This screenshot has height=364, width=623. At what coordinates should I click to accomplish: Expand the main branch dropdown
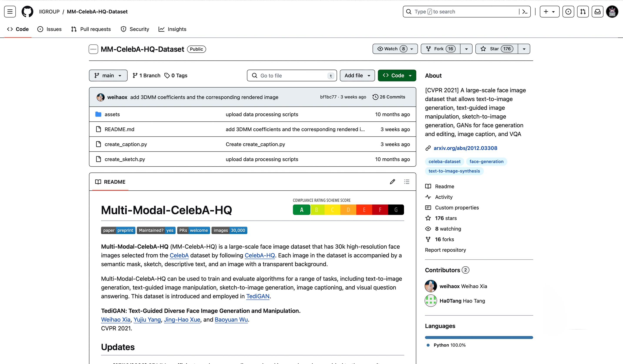tap(108, 76)
